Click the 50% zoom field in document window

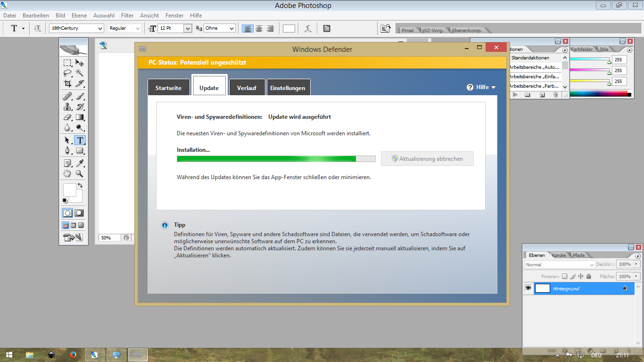click(109, 238)
